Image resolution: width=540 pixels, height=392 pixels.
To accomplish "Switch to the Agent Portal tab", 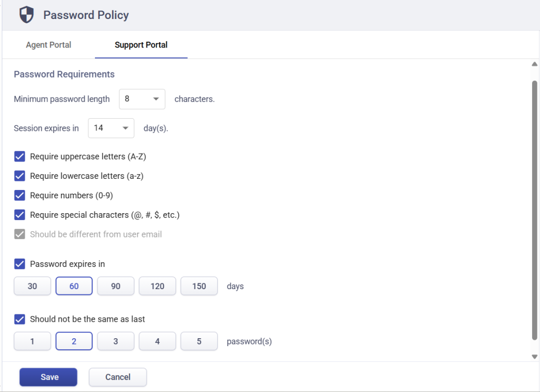I will [x=48, y=45].
